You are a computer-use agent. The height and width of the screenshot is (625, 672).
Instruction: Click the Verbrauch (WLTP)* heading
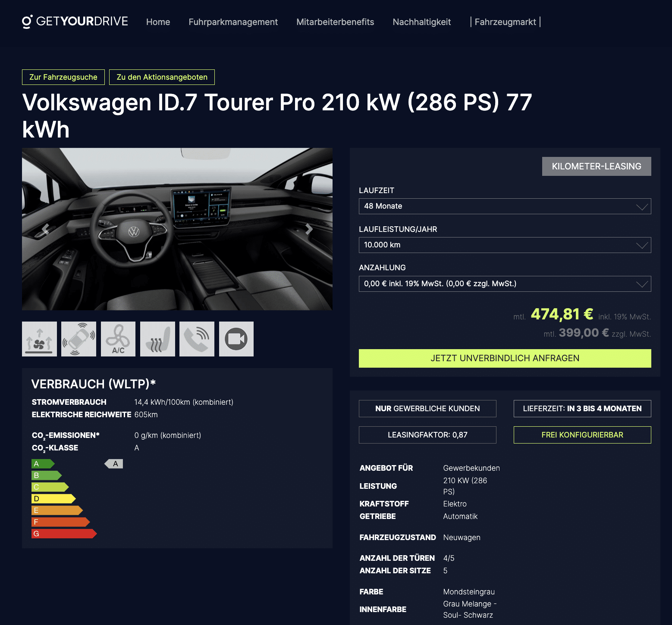pyautogui.click(x=94, y=384)
